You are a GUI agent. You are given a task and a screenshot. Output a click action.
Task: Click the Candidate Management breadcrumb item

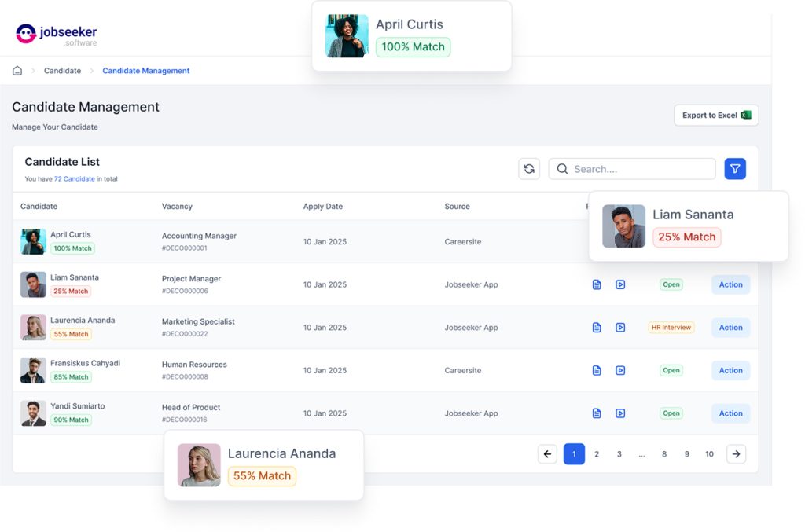pyautogui.click(x=145, y=71)
